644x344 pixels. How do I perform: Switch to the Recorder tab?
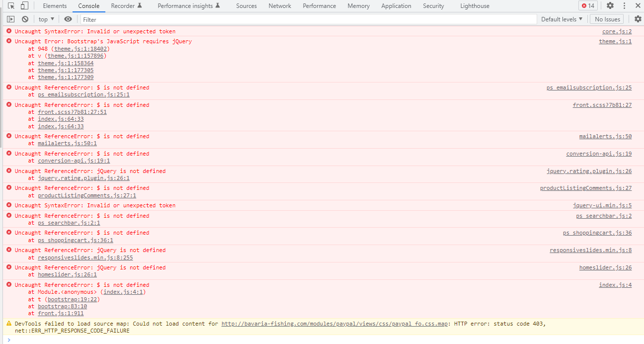[x=126, y=6]
